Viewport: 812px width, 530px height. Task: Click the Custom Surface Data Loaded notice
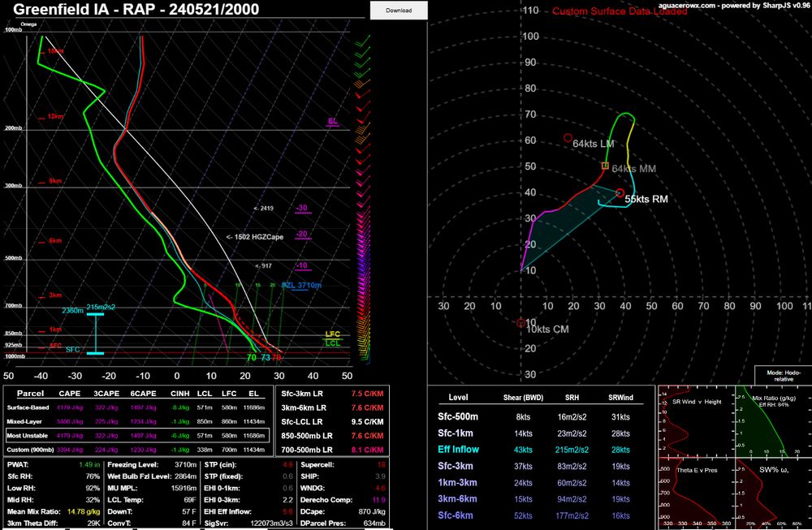[620, 11]
